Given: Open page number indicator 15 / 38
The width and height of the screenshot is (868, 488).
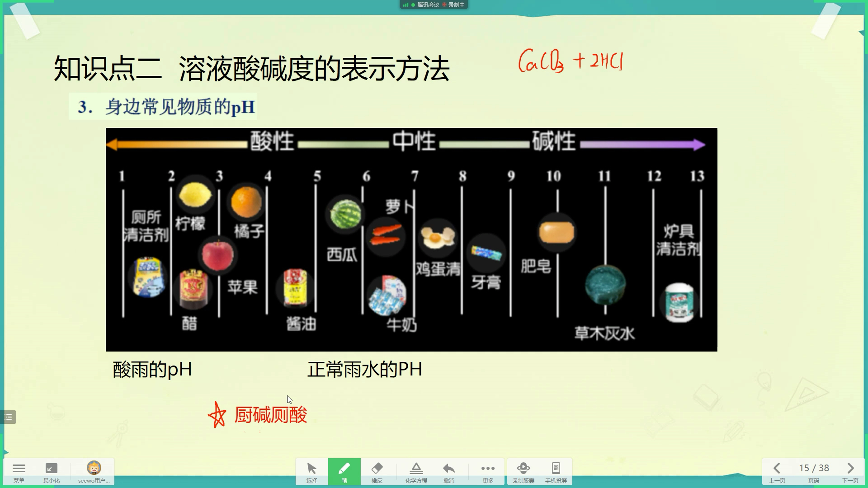Looking at the screenshot, I should pyautogui.click(x=814, y=472).
